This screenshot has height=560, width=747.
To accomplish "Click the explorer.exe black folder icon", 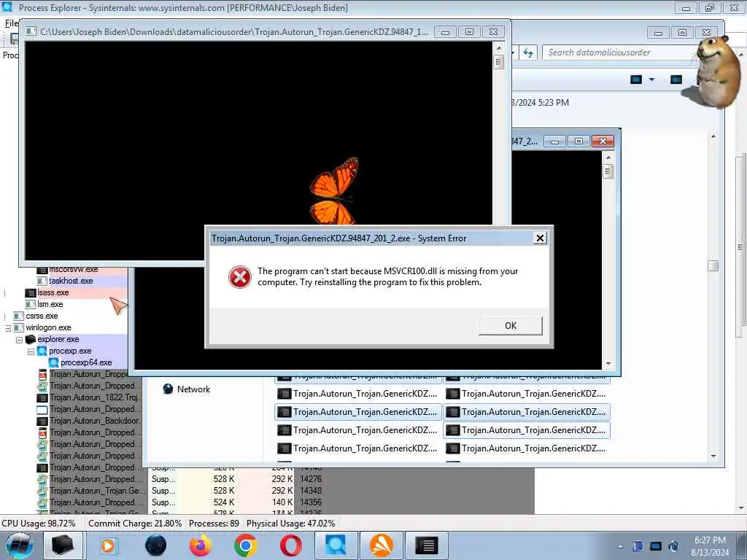I will point(31,340).
